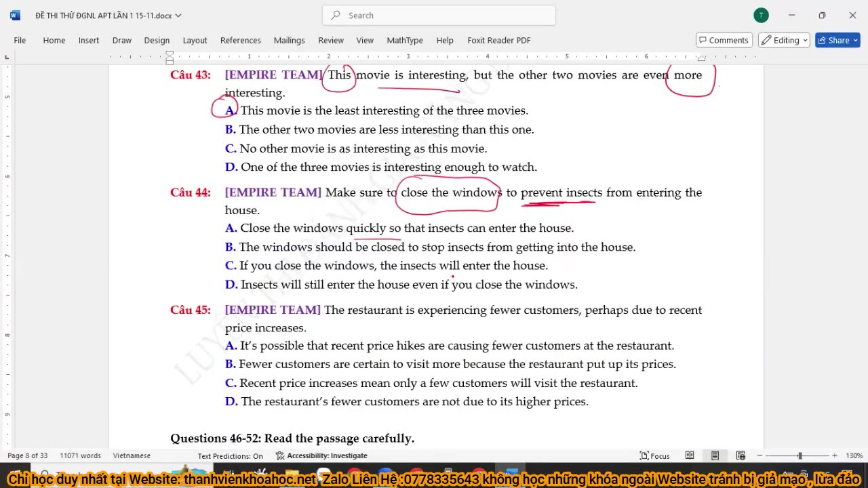Switch to Focus mode

coord(655,455)
